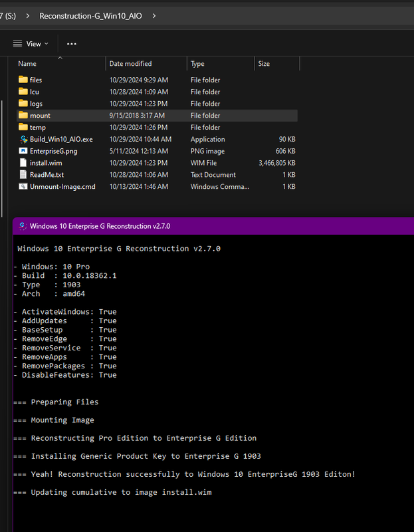This screenshot has width=414, height=532.
Task: Click the 90 KB size value
Action: (287, 140)
